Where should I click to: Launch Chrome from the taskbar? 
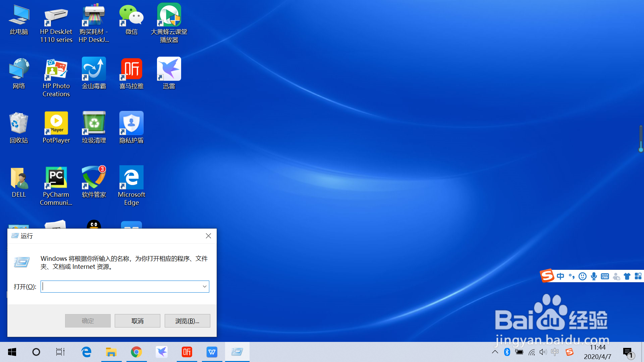(136, 352)
